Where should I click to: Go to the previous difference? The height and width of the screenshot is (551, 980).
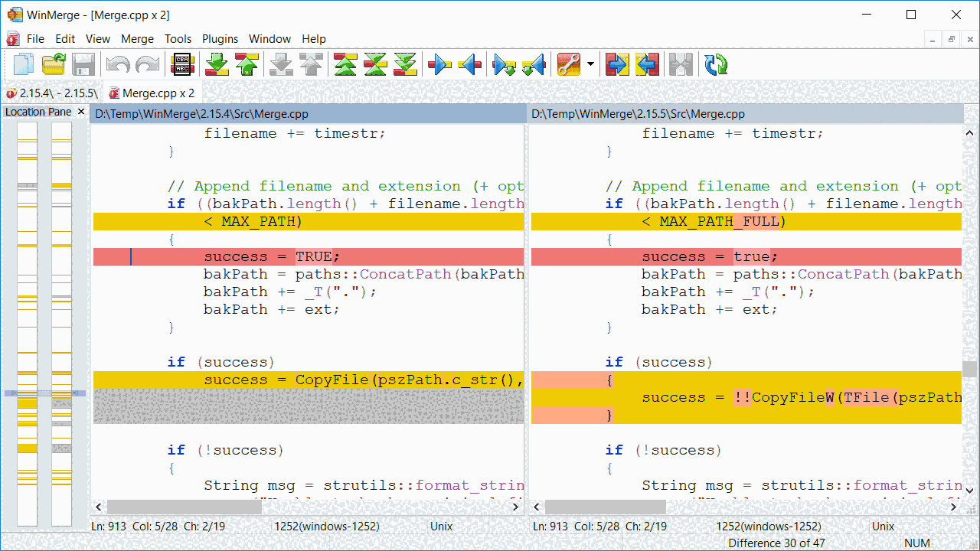click(247, 64)
